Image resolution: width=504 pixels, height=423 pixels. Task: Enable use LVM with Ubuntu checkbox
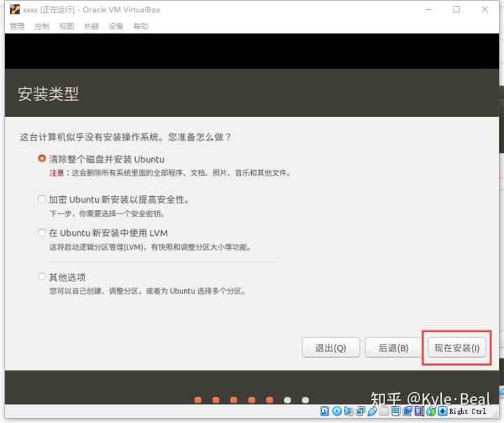coord(42,233)
